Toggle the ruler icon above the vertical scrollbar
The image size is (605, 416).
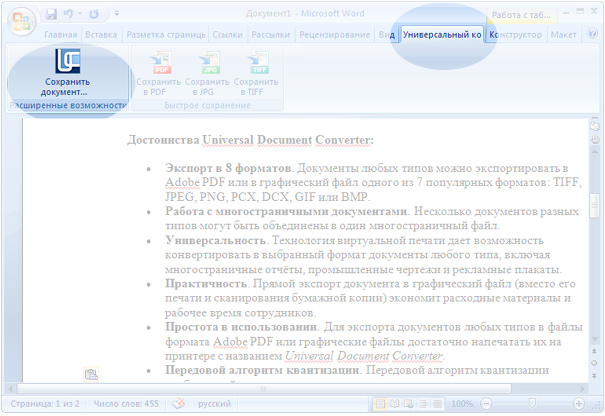click(595, 126)
